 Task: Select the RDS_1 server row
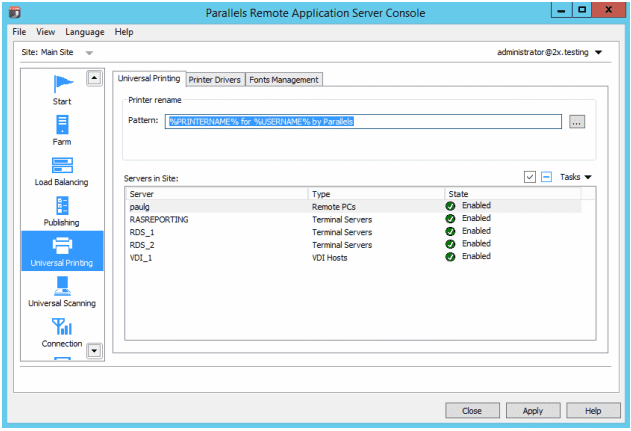[354, 232]
